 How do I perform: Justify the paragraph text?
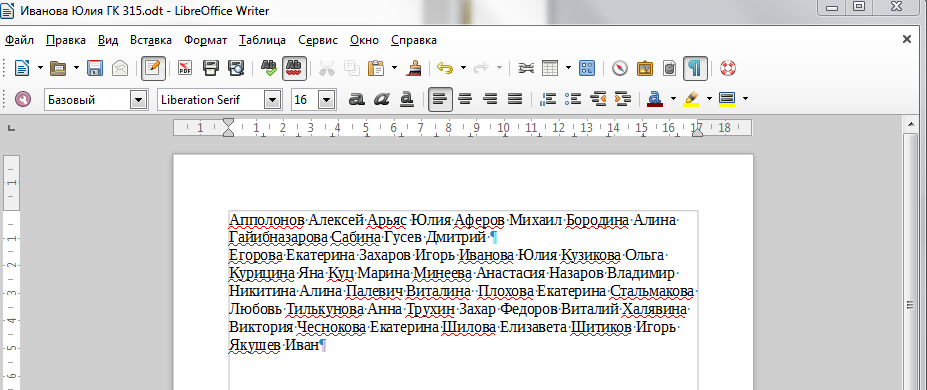(516, 99)
